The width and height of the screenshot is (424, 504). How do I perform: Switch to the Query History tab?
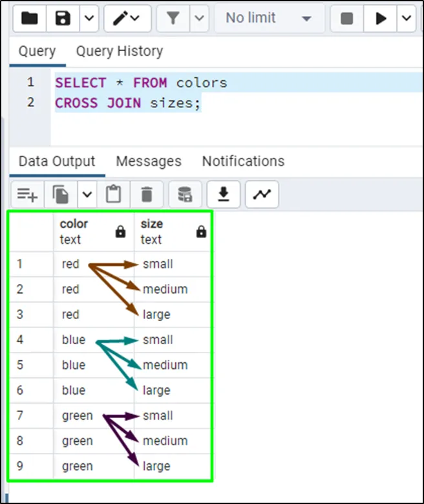tap(119, 51)
